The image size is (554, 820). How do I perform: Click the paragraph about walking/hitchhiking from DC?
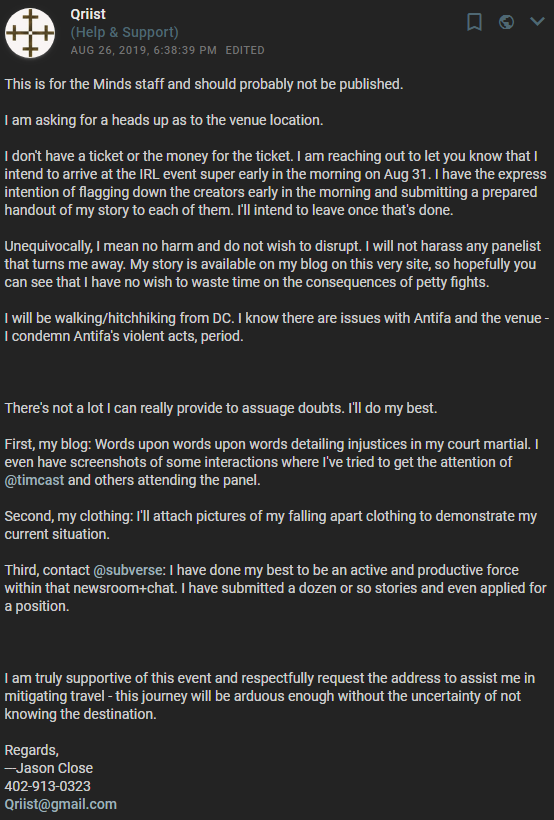(x=277, y=327)
